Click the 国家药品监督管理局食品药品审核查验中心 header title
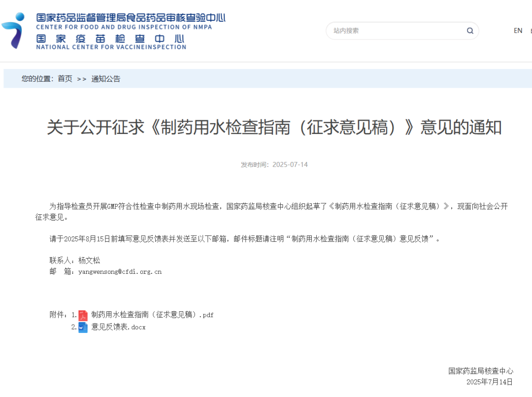Screen dimensions: 532x397 click(129, 17)
